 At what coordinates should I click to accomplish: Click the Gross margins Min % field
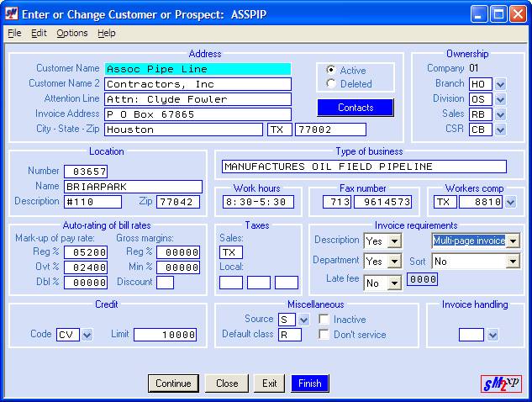[178, 267]
